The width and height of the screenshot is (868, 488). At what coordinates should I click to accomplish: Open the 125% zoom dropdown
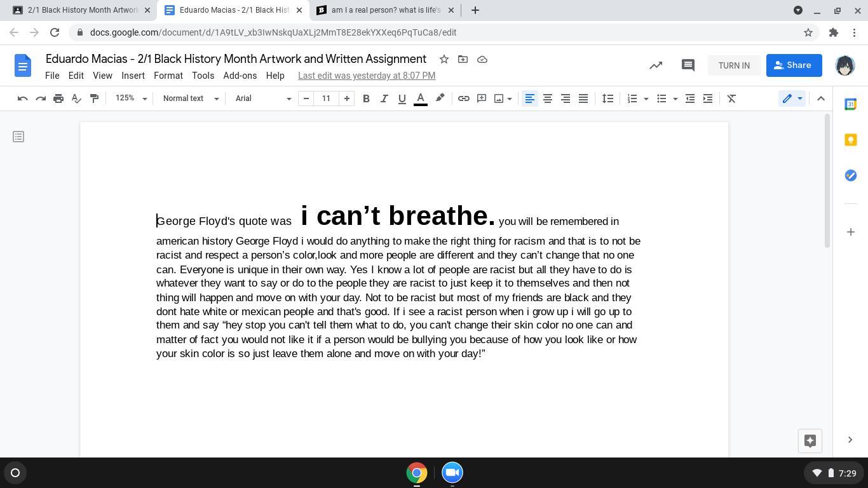click(131, 98)
